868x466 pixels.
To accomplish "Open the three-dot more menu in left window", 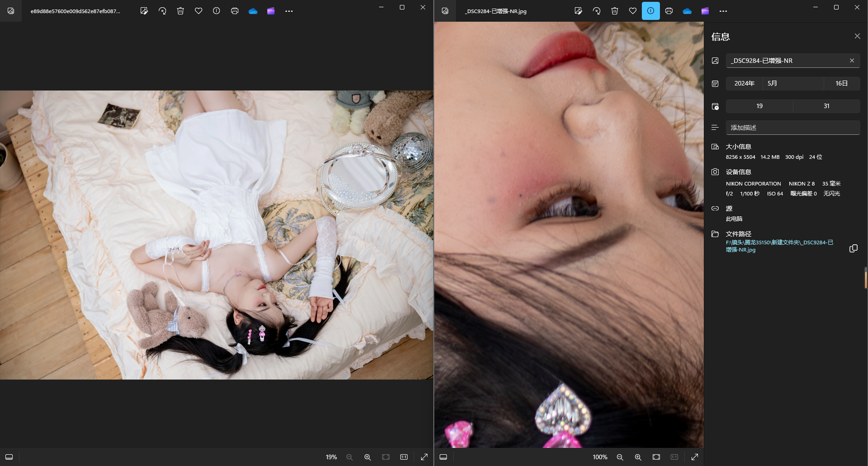I will pyautogui.click(x=289, y=11).
